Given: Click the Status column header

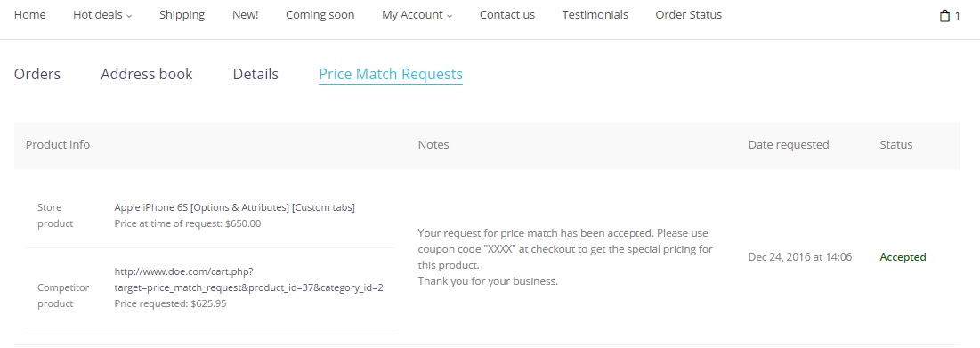Looking at the screenshot, I should 896,145.
